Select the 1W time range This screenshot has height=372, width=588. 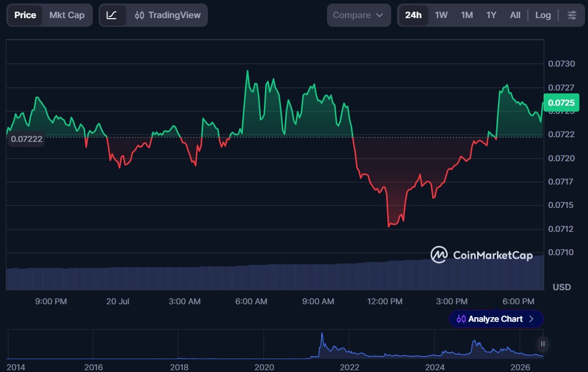(441, 15)
